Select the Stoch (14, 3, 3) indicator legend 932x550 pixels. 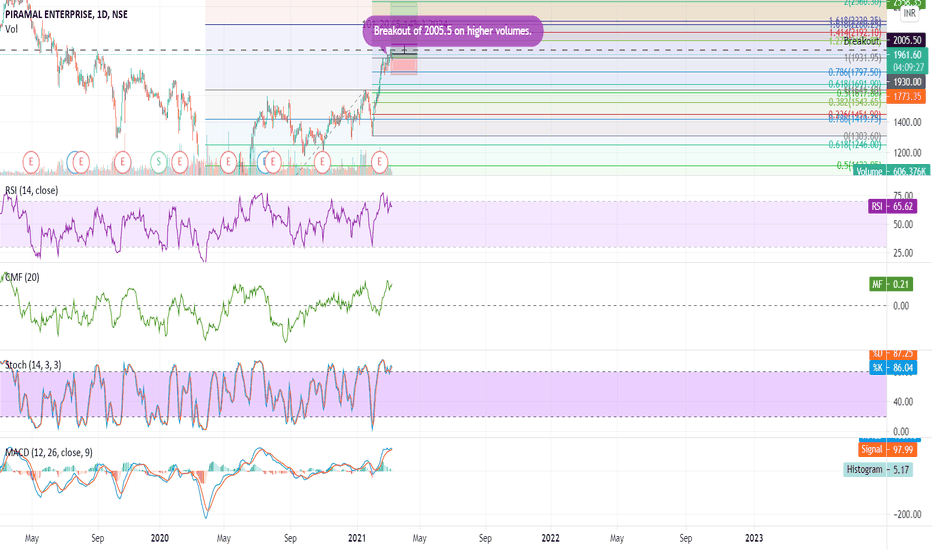point(33,364)
